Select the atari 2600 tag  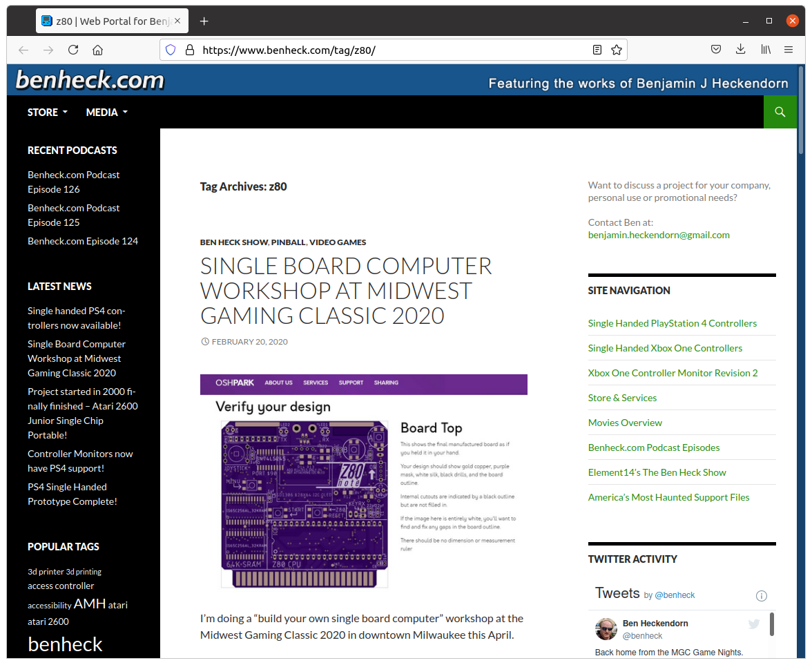click(48, 621)
